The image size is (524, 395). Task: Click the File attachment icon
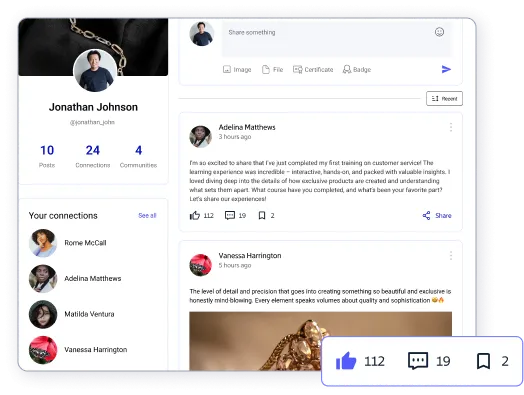tap(266, 70)
